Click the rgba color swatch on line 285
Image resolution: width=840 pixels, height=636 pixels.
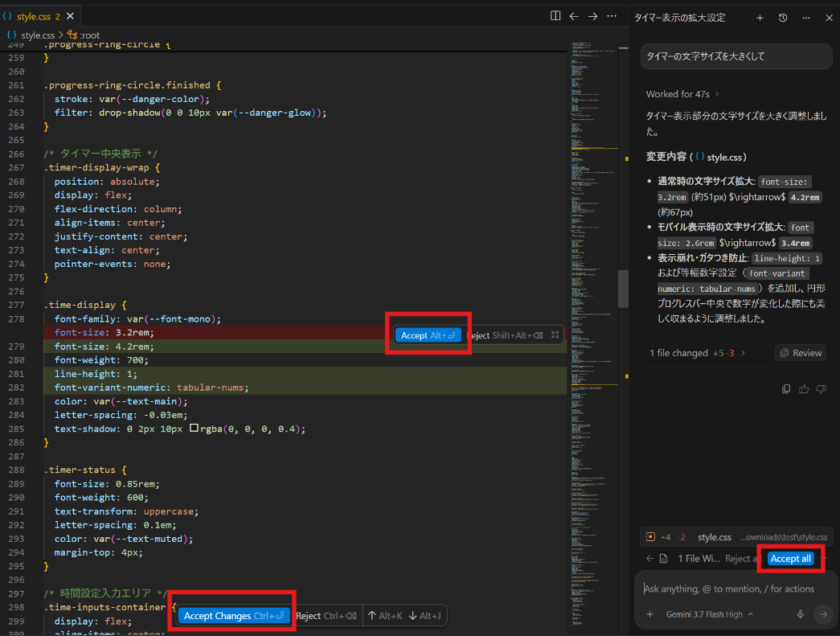[194, 428]
